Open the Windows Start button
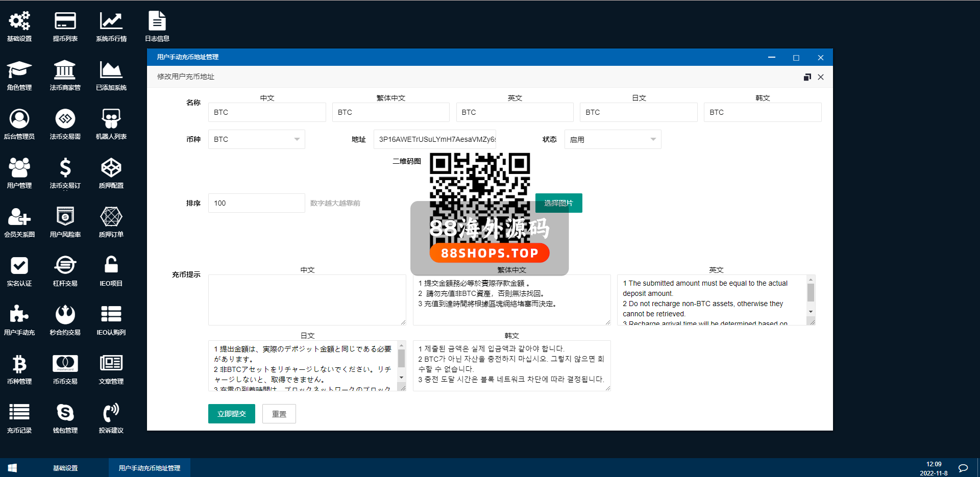 13,468
